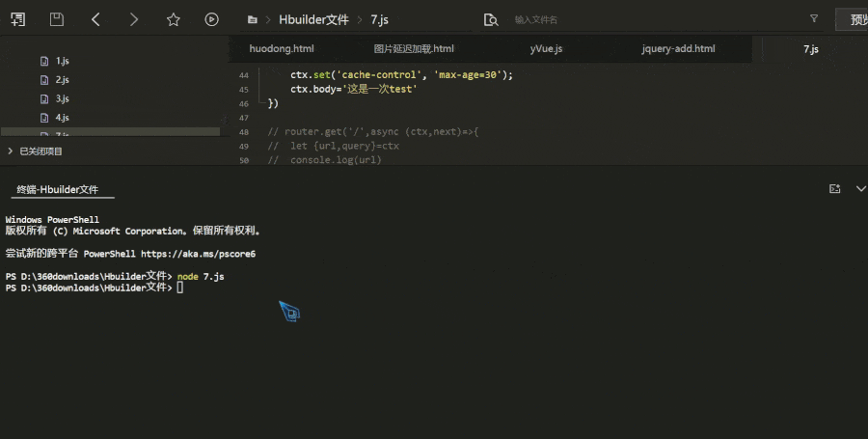This screenshot has width=868, height=439.
Task: Click the new file toolbar icon
Action: pos(17,19)
